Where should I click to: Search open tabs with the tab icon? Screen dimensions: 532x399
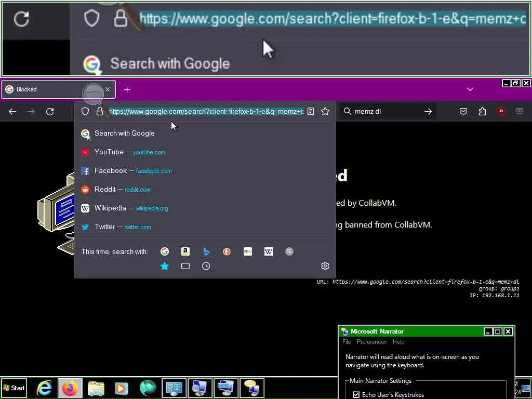185,267
